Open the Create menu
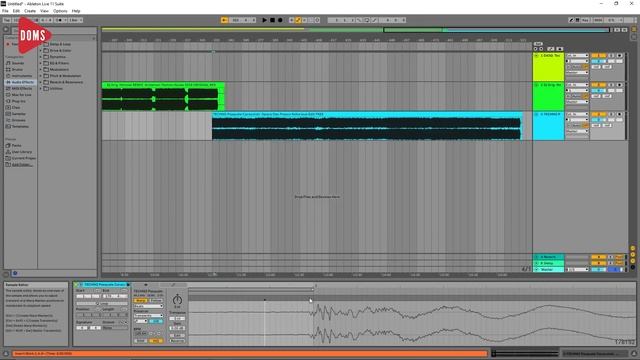This screenshot has height=360, width=640. pyautogui.click(x=30, y=11)
